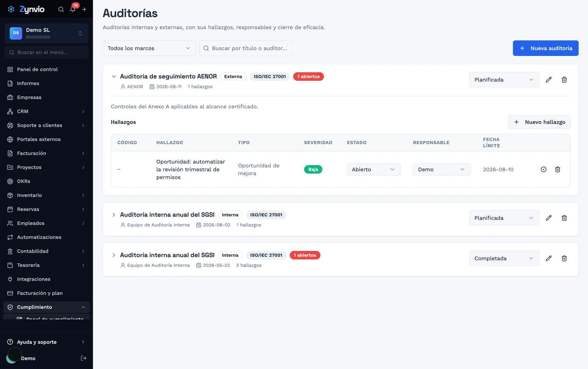Image resolution: width=588 pixels, height=369 pixels.
Task: Open the Todos los marcos filter dropdown
Action: point(149,48)
